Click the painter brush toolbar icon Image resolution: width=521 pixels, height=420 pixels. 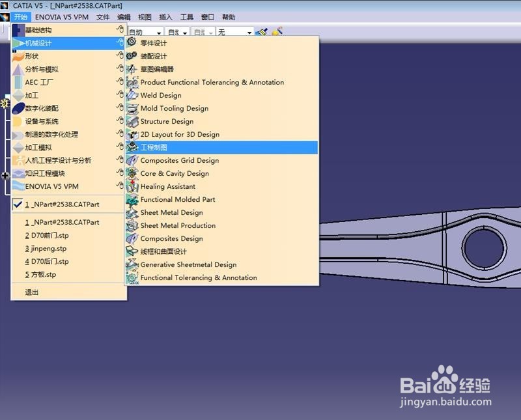(262, 32)
